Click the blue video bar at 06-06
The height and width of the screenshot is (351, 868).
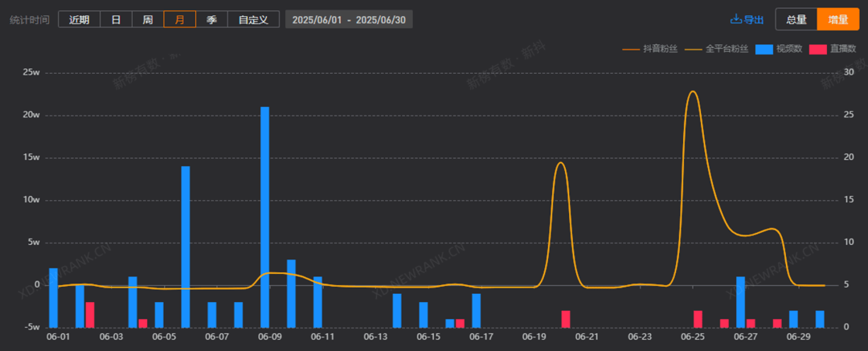point(186,247)
